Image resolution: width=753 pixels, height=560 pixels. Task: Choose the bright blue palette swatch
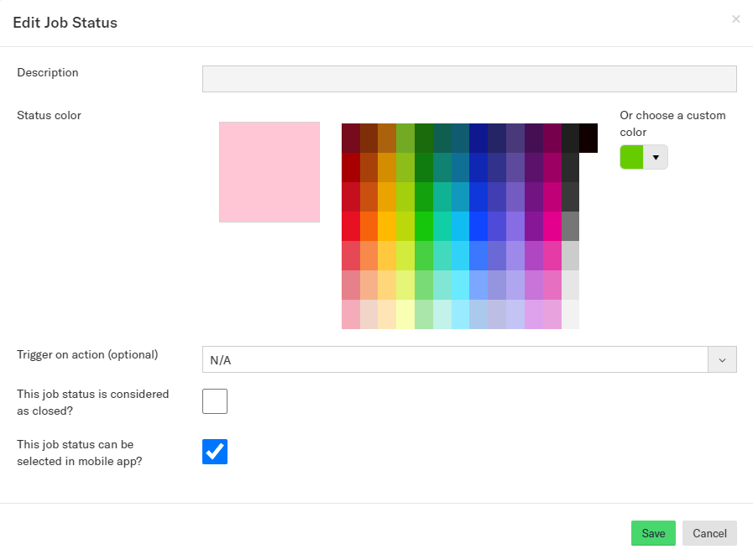tap(478, 226)
